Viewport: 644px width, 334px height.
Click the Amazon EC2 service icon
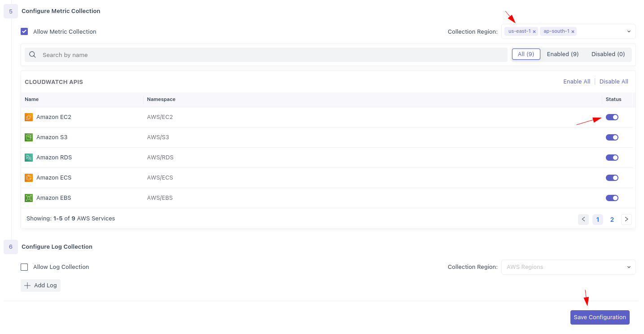click(29, 117)
